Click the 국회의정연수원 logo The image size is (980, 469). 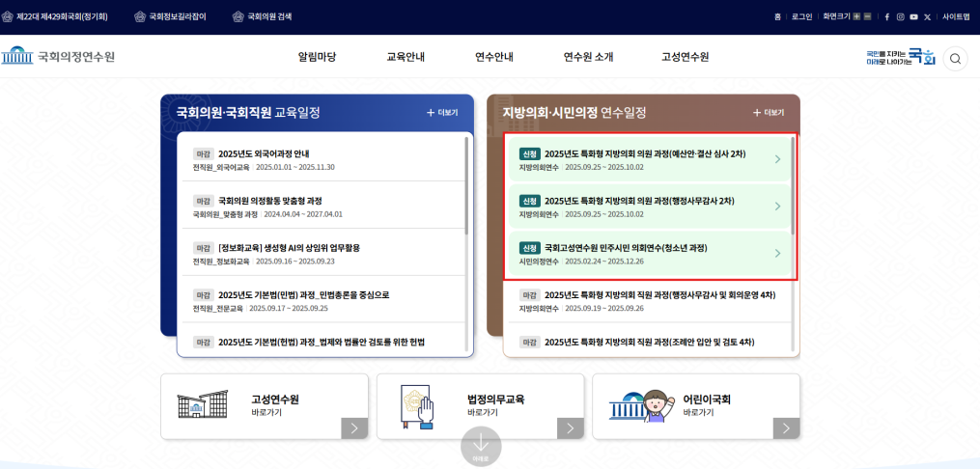point(59,57)
